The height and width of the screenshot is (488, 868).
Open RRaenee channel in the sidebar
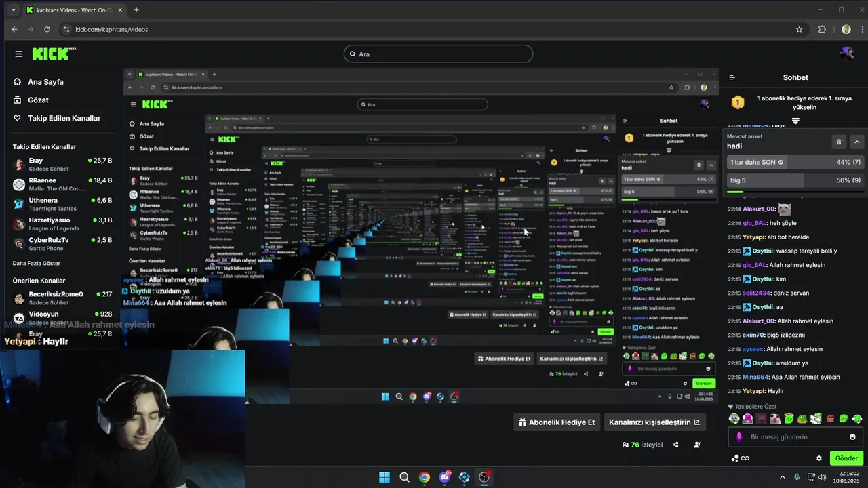(x=62, y=184)
